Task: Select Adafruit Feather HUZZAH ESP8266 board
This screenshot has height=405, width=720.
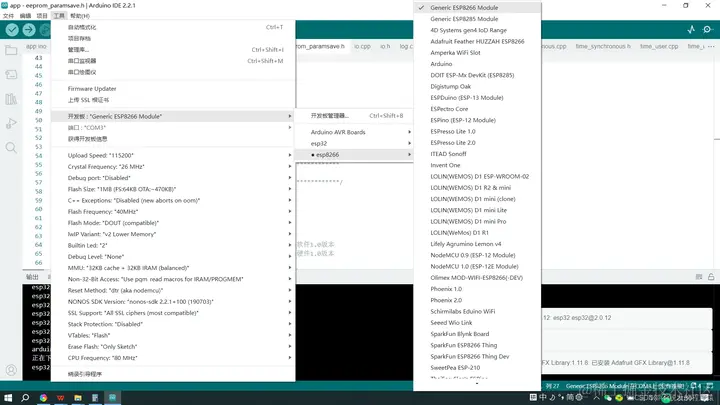Action: pyautogui.click(x=477, y=41)
